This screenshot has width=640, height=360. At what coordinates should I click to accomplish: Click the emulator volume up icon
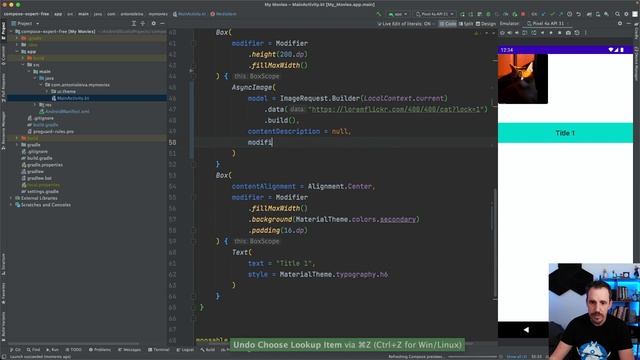pos(510,33)
